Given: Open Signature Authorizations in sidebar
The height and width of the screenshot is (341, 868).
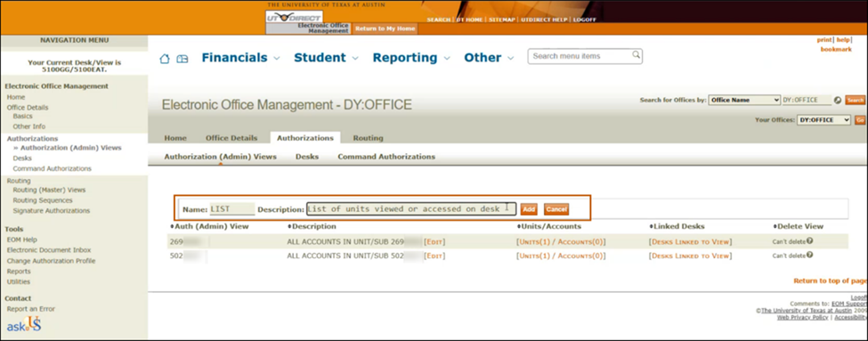Looking at the screenshot, I should 52,211.
